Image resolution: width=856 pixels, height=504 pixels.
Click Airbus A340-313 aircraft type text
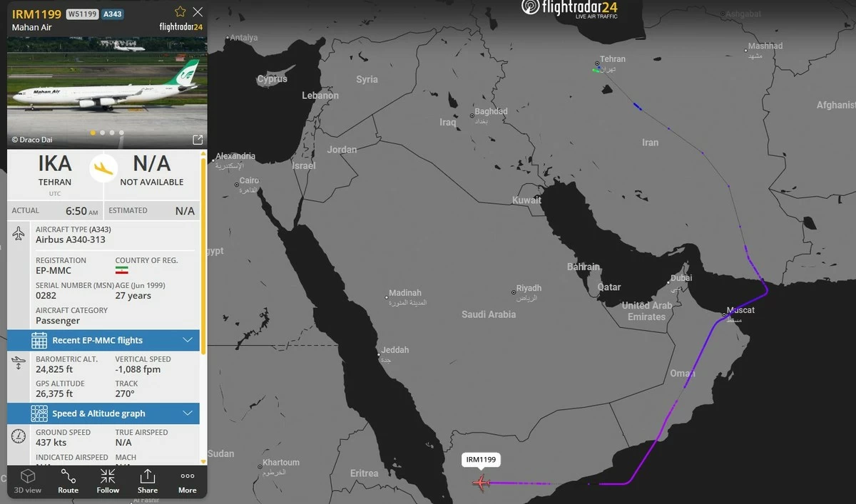(x=71, y=240)
